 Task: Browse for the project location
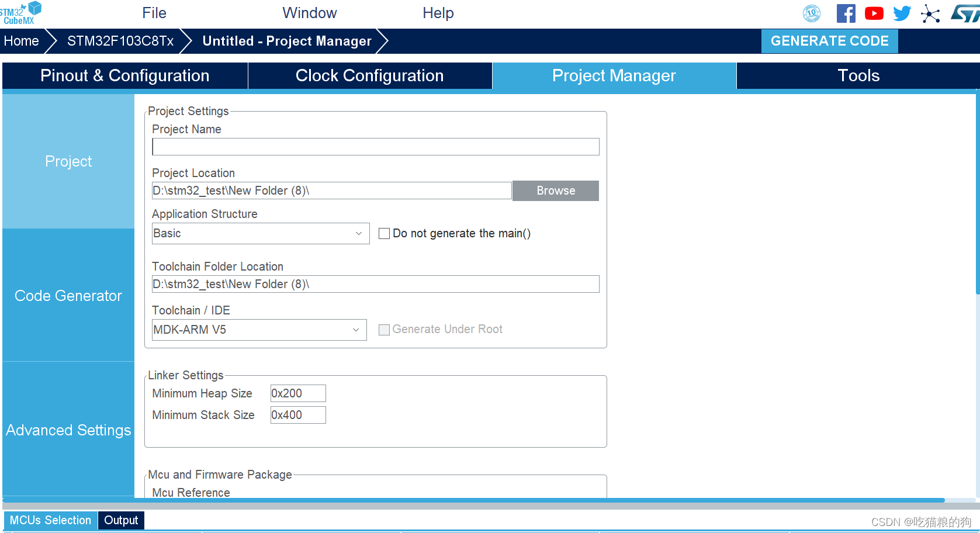click(x=556, y=191)
